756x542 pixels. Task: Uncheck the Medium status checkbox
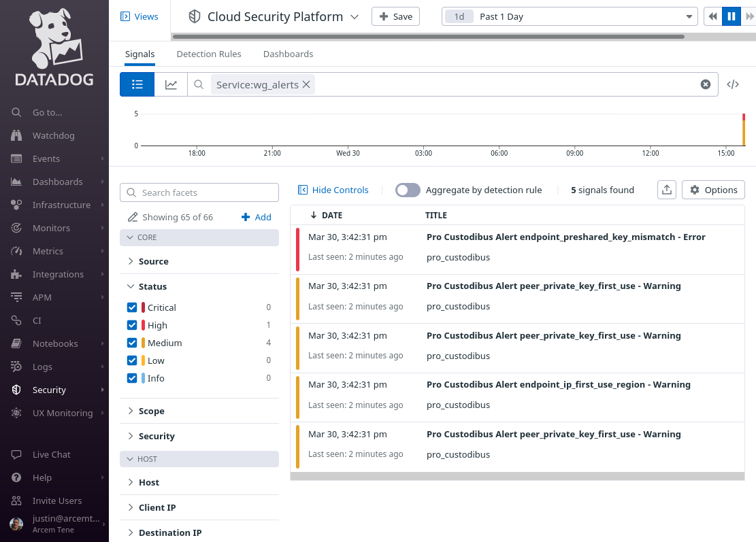click(x=132, y=343)
